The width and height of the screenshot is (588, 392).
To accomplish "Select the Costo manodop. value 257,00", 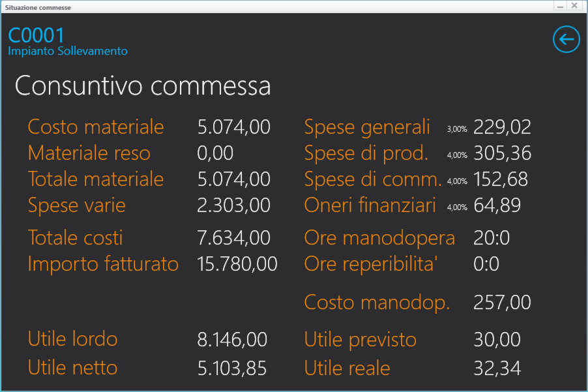I will click(502, 303).
